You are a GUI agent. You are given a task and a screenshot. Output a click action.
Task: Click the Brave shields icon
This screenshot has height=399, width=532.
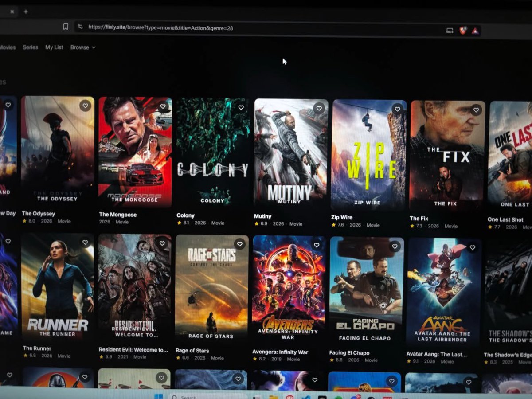pos(463,31)
